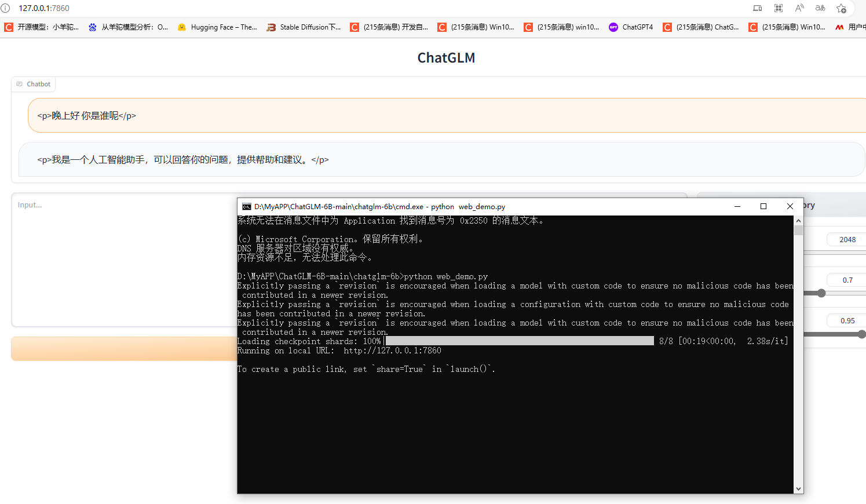Minimize the cmd.exe window
This screenshot has width=866, height=504.
coord(737,206)
